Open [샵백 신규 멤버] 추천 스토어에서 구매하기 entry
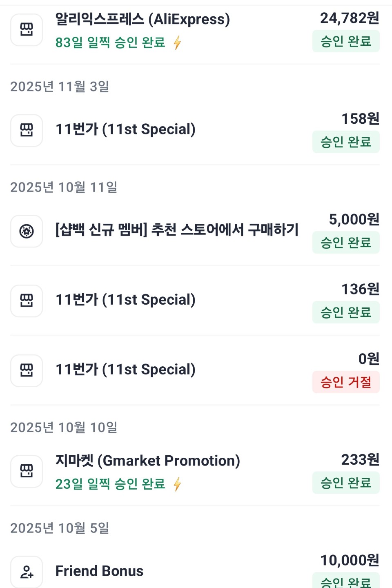This screenshot has width=392, height=588. point(177,230)
